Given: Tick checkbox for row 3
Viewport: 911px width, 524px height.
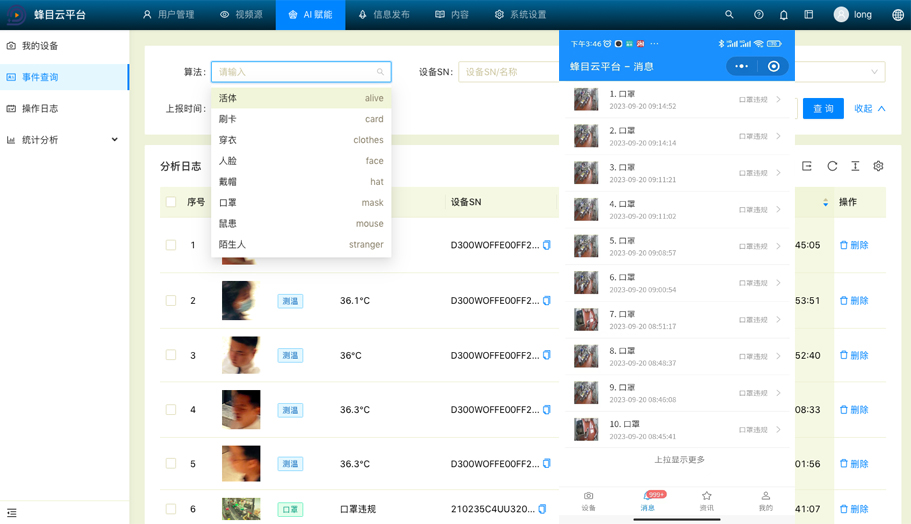Looking at the screenshot, I should (x=171, y=355).
